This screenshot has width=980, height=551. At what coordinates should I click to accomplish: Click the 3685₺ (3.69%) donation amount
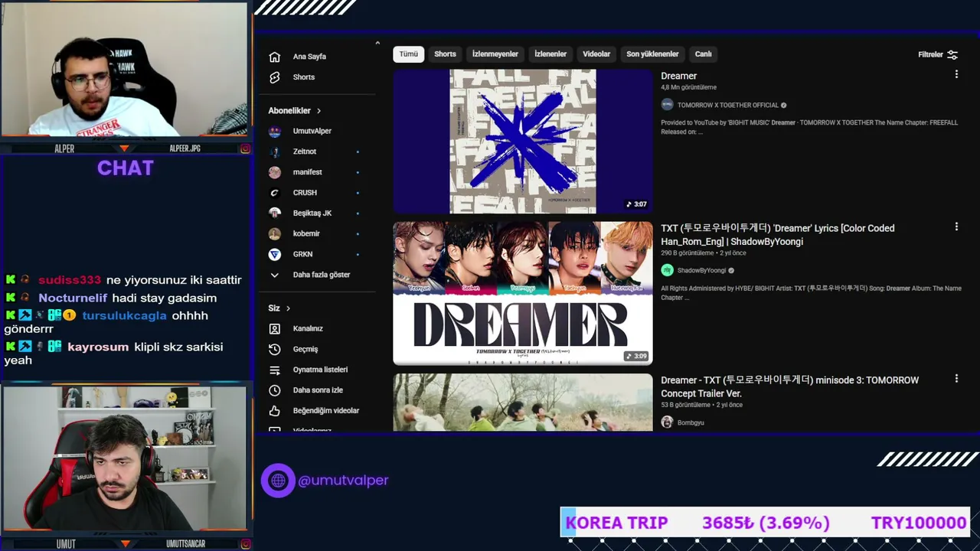pos(766,523)
